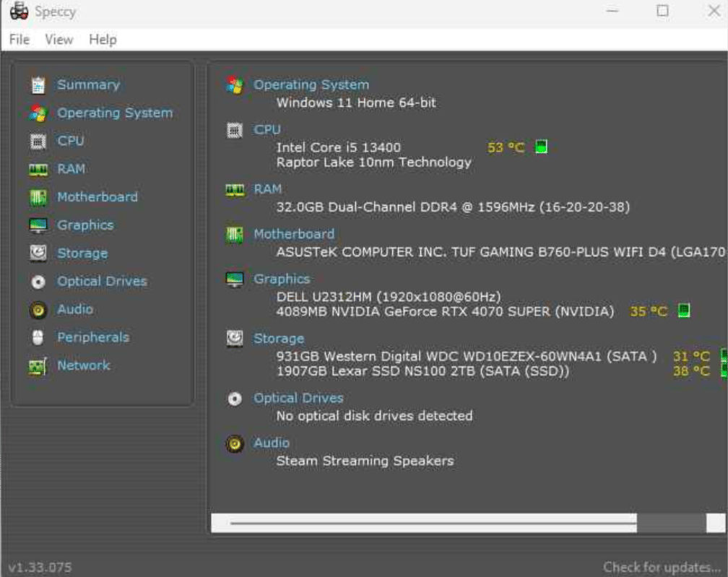Screen dimensions: 728x577
Task: Select Audio in the sidebar
Action: (x=75, y=309)
